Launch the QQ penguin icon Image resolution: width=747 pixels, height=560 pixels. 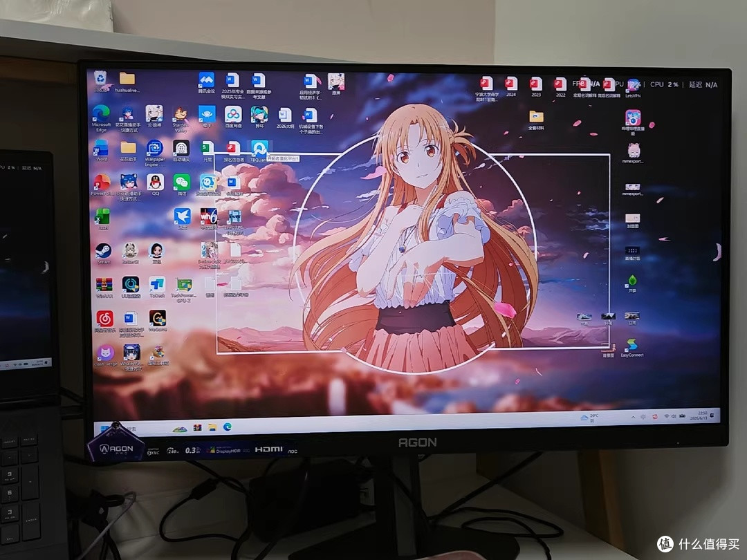(x=156, y=185)
